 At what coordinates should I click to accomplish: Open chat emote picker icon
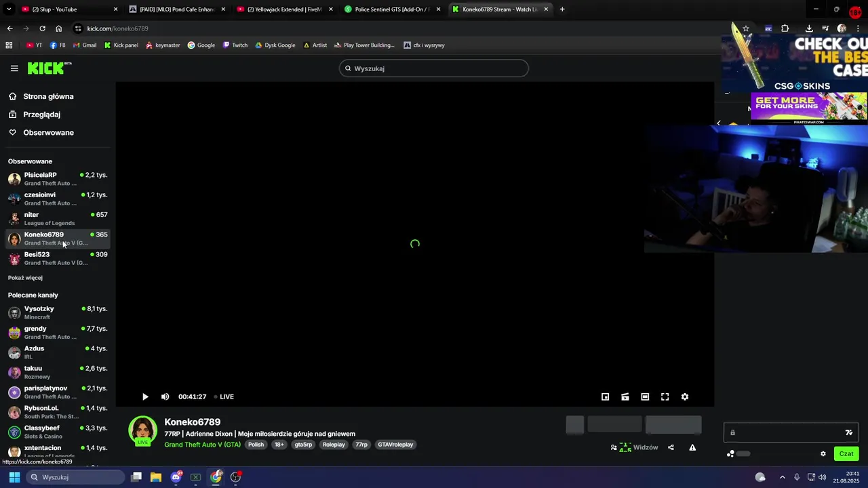click(849, 432)
